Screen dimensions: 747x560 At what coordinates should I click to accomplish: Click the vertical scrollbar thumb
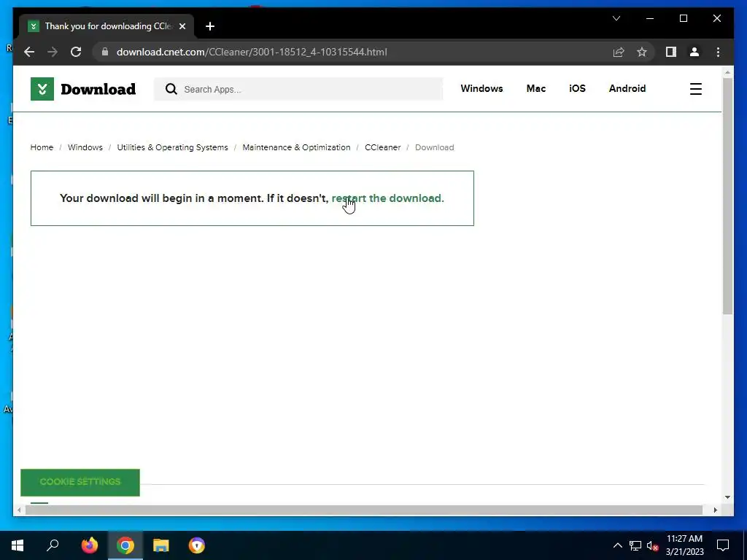click(x=727, y=195)
